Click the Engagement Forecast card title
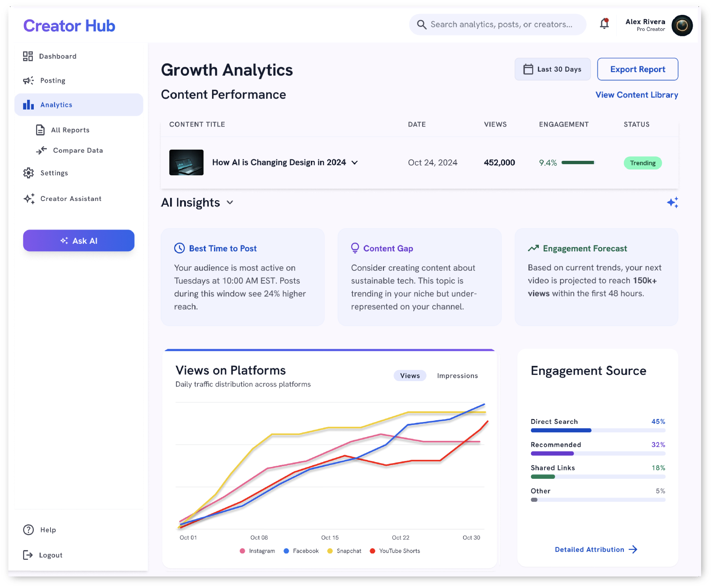The image size is (713, 588). click(585, 248)
